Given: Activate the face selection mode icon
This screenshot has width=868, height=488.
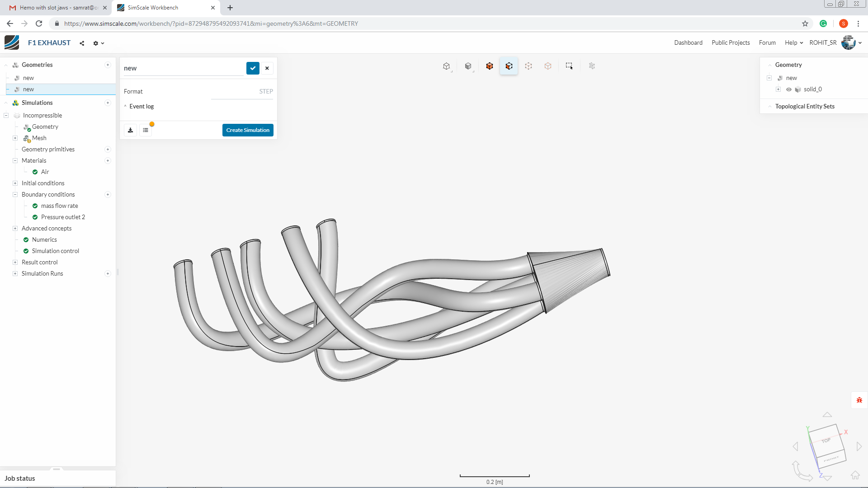Looking at the screenshot, I should click(x=509, y=66).
